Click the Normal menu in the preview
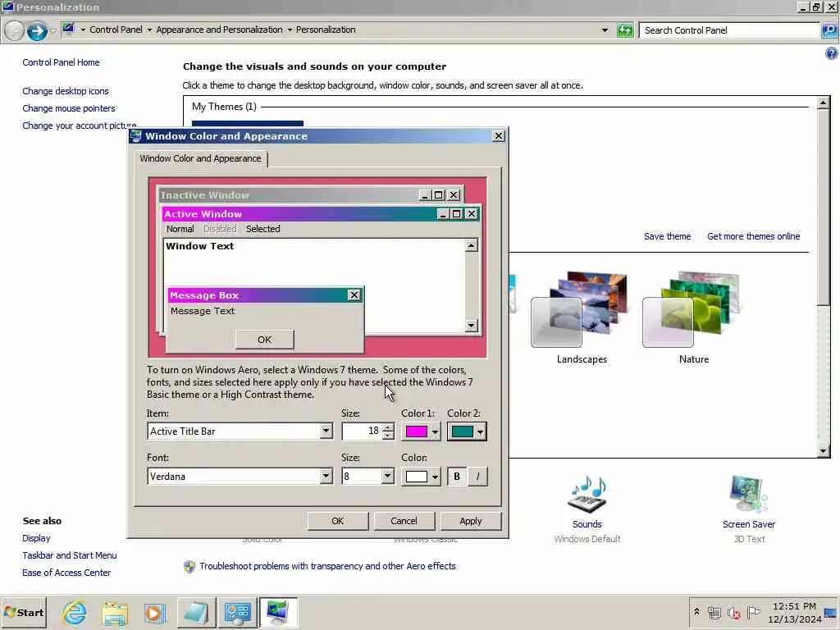 pos(180,229)
